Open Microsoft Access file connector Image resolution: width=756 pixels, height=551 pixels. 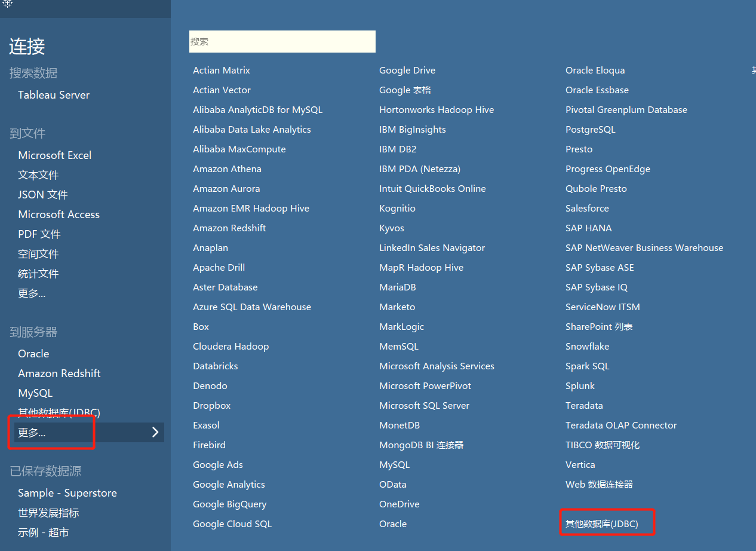pos(59,215)
